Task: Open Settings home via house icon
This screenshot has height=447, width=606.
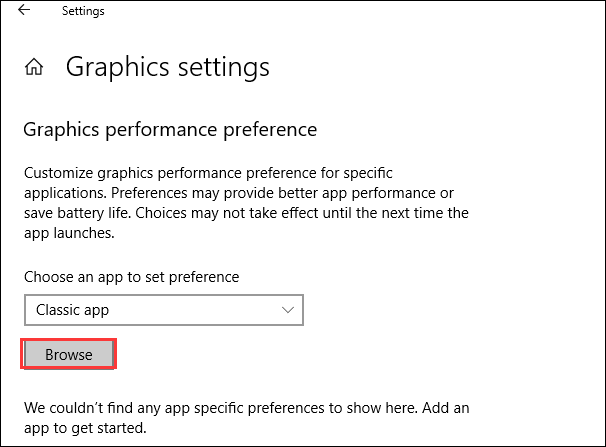Action: (34, 67)
